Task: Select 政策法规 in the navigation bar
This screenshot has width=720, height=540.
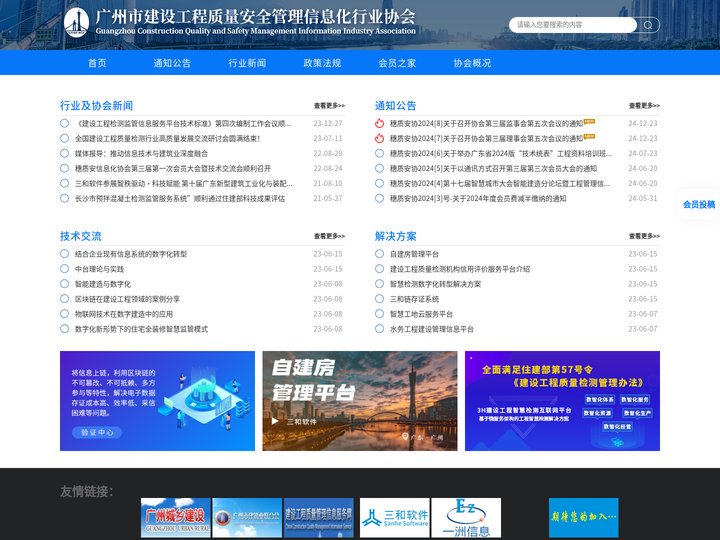Action: pyautogui.click(x=322, y=63)
